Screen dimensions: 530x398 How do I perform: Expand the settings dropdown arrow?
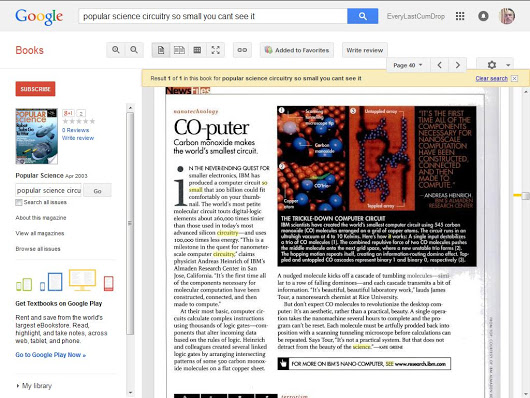508,65
